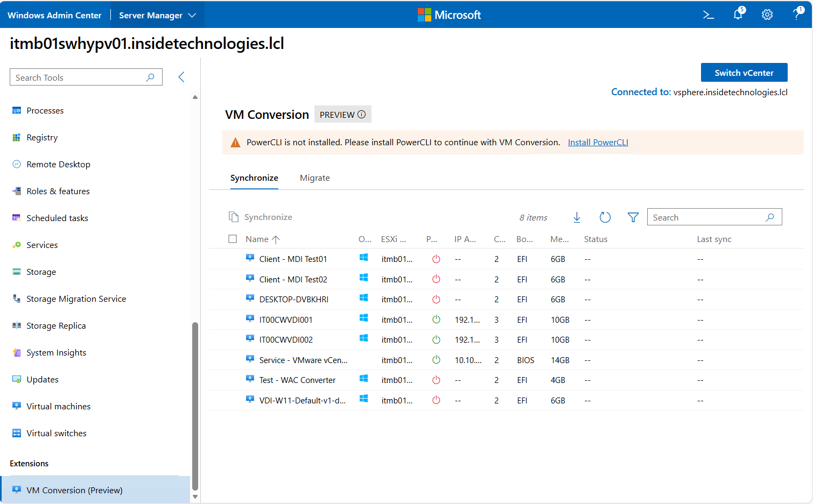Switch to the Migrate tab
813x504 pixels.
[x=314, y=178]
